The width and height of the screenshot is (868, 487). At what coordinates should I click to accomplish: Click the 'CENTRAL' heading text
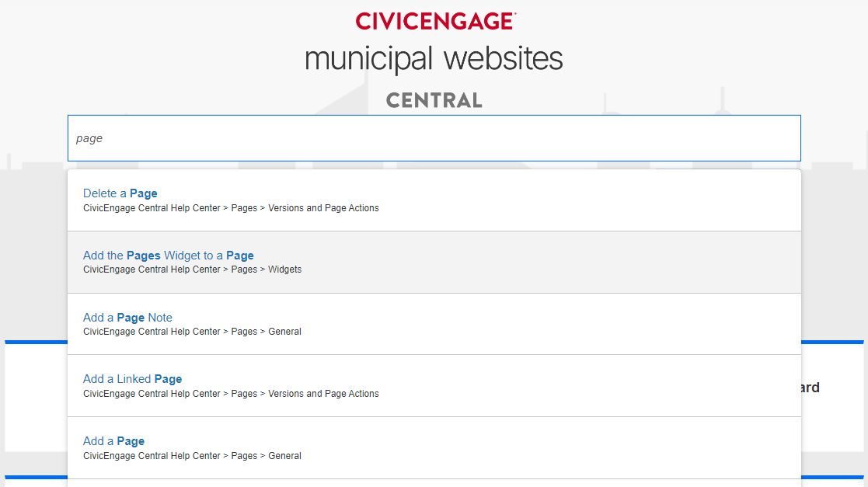[x=434, y=100]
